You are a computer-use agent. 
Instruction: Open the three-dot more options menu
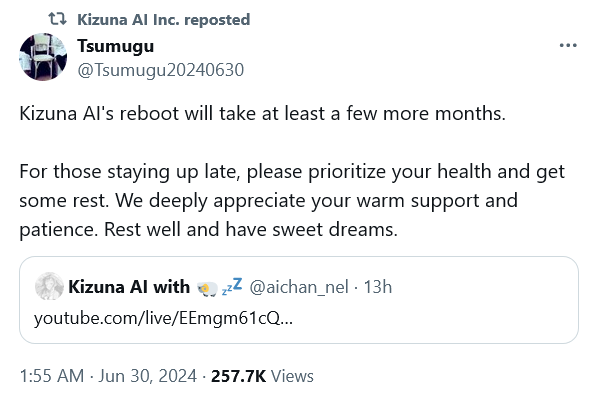(568, 45)
